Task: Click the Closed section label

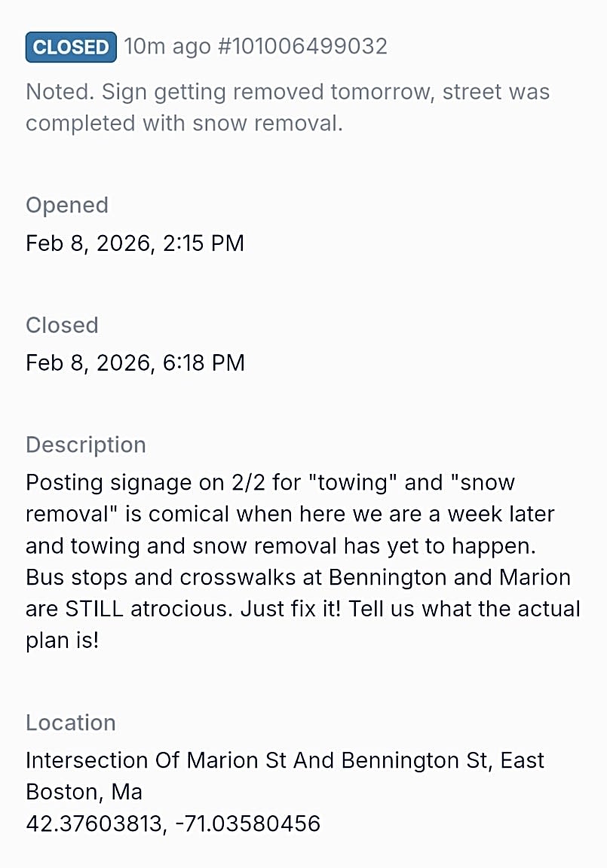Action: click(62, 325)
